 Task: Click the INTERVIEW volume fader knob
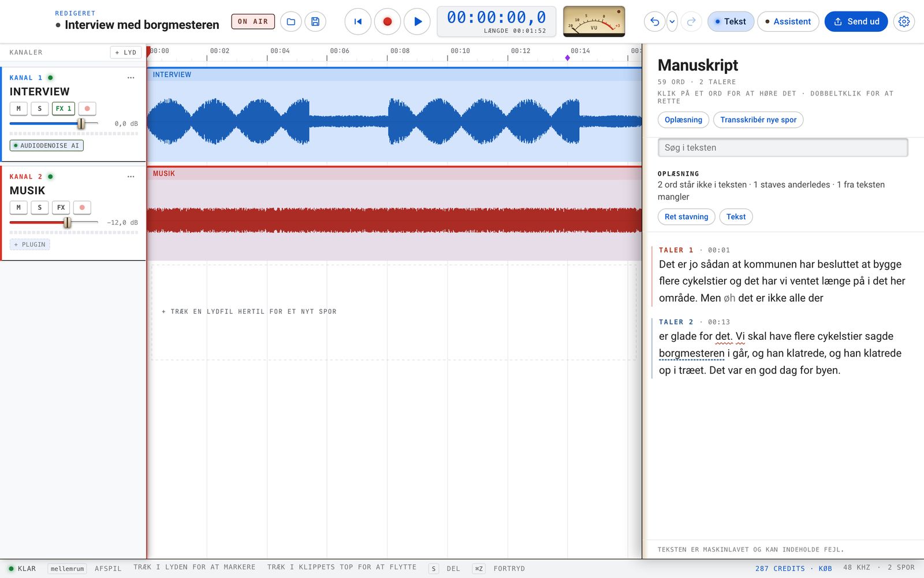(81, 124)
